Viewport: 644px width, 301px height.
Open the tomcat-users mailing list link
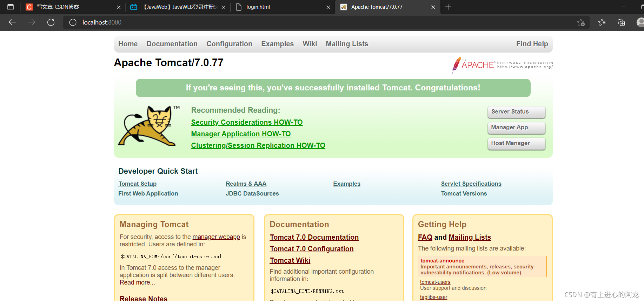click(x=435, y=282)
